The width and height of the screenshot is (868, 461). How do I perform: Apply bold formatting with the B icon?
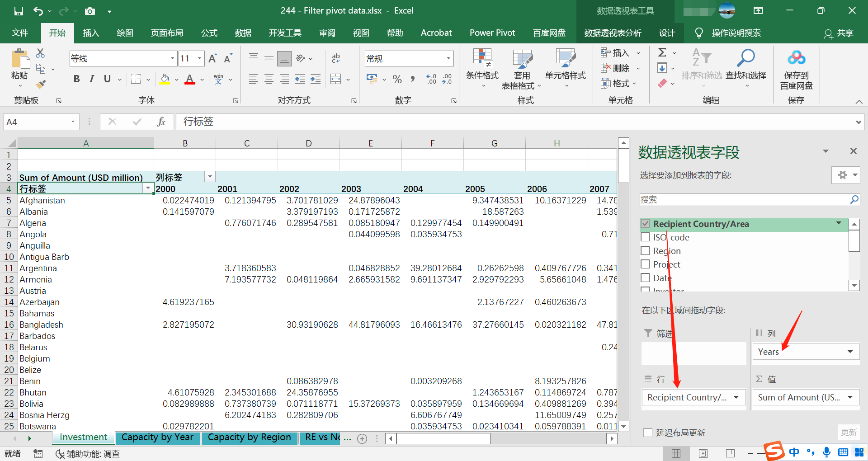click(76, 79)
